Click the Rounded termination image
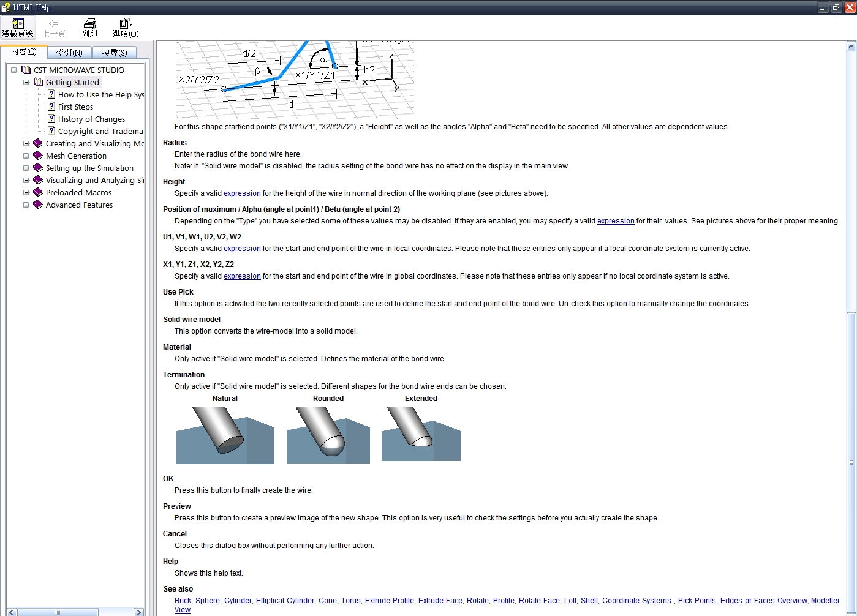Screen dimensions: 857x616 [x=328, y=435]
